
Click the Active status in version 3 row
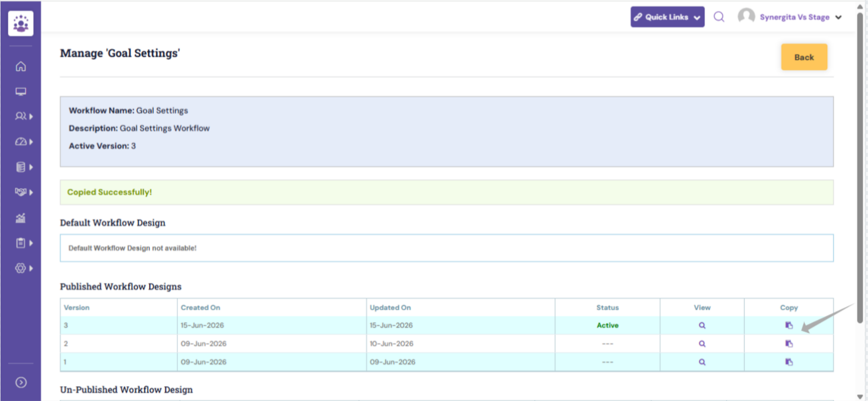[x=607, y=325]
